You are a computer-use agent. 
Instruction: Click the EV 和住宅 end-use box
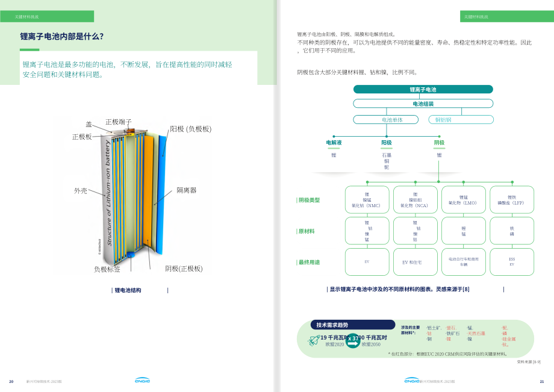tap(415, 262)
